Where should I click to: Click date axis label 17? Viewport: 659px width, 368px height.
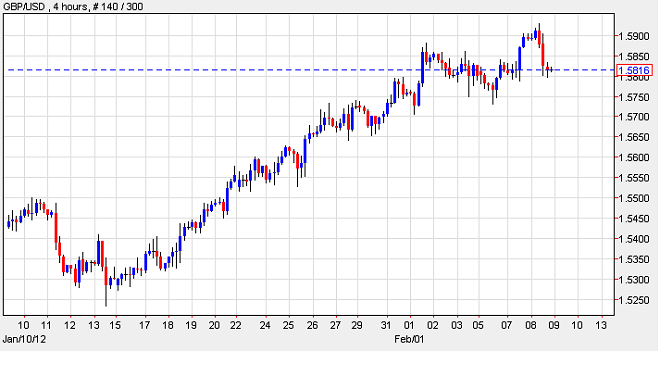tap(145, 326)
